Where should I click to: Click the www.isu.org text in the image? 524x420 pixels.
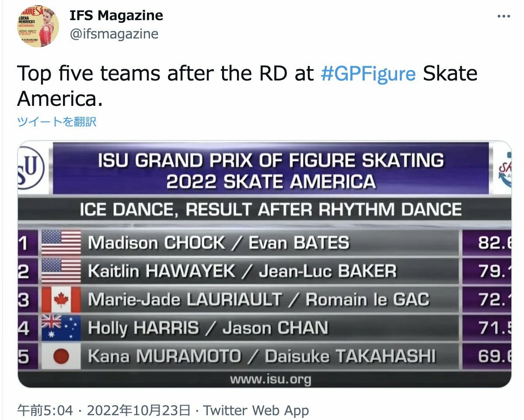pos(270,379)
